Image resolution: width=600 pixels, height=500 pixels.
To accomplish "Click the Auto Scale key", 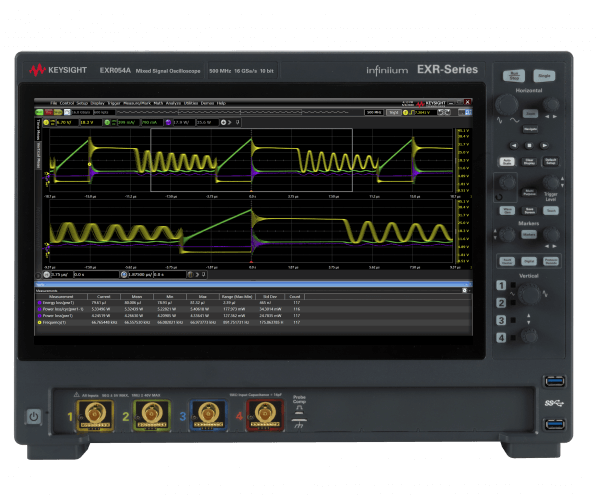I will point(507,161).
